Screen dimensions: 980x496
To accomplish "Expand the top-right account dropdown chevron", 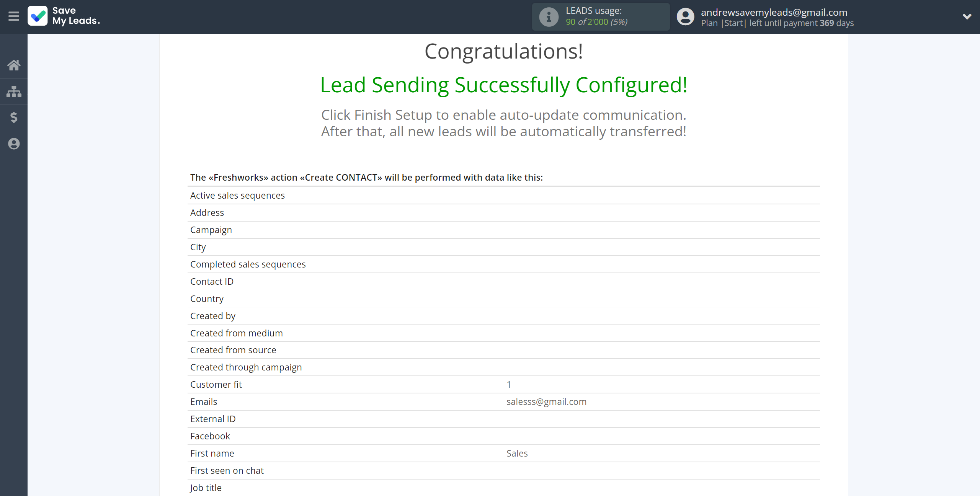I will coord(967,16).
